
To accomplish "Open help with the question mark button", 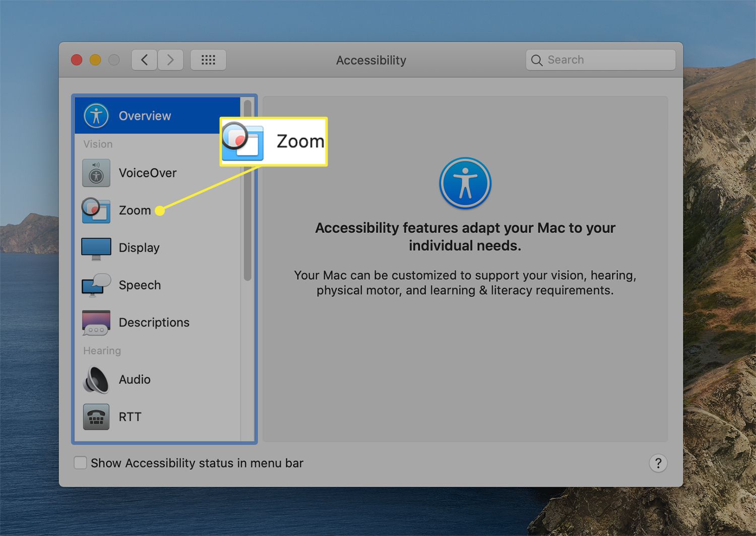I will pyautogui.click(x=658, y=463).
